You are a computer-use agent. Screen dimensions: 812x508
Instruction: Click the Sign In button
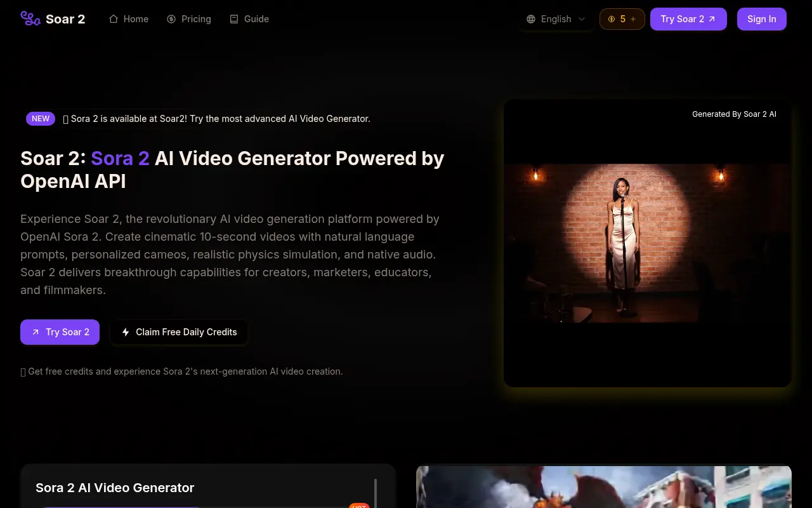[761, 19]
